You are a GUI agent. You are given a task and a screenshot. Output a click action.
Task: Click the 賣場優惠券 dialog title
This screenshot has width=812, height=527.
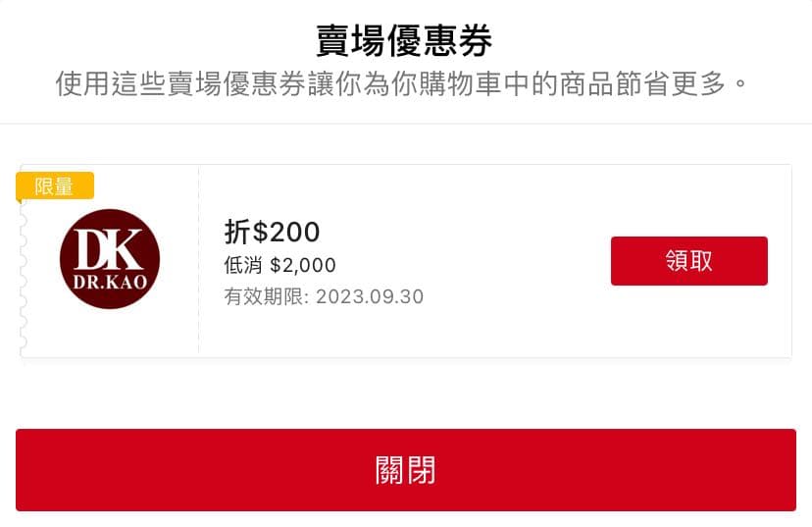[x=405, y=41]
